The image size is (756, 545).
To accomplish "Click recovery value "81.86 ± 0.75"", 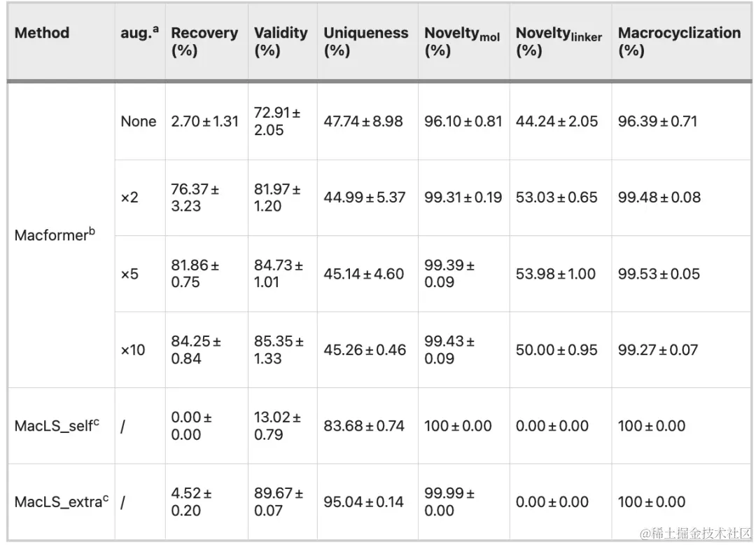I will pyautogui.click(x=195, y=273).
